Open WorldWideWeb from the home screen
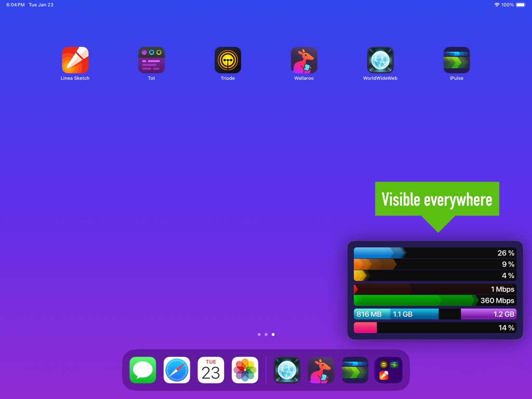The width and height of the screenshot is (532, 399). [x=380, y=60]
